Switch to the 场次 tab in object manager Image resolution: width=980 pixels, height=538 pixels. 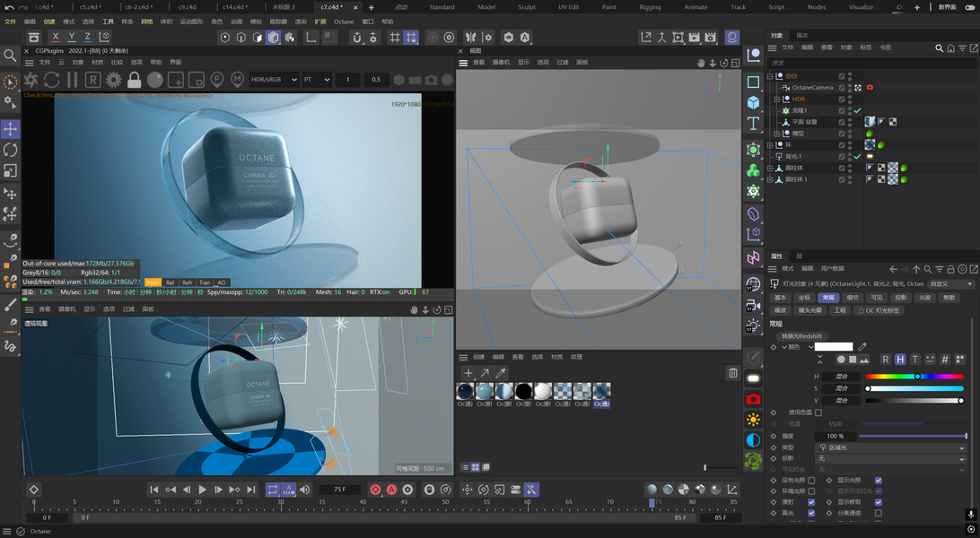pyautogui.click(x=802, y=36)
